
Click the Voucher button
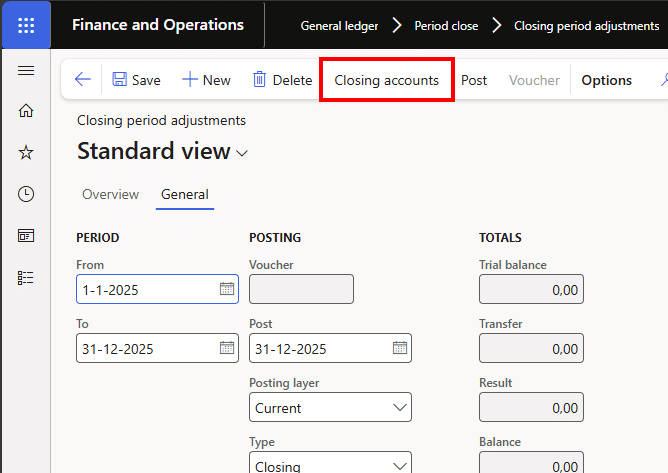click(x=534, y=80)
